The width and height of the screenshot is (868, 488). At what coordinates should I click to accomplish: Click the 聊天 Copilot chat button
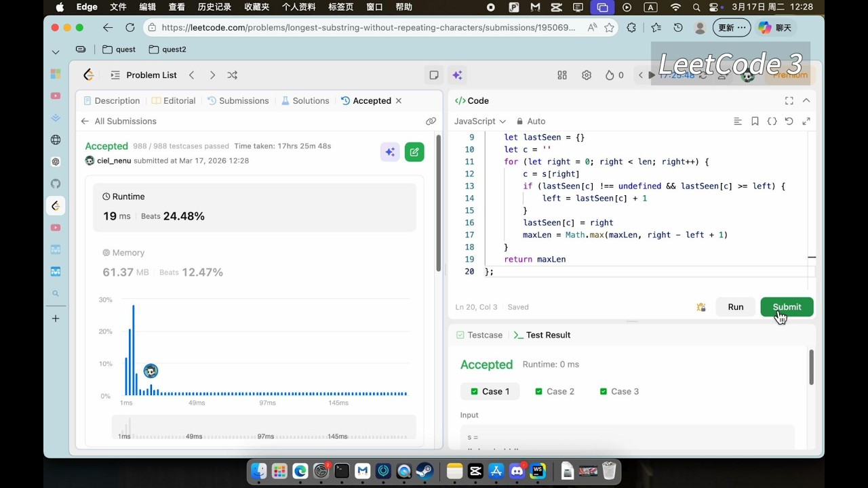click(x=775, y=28)
